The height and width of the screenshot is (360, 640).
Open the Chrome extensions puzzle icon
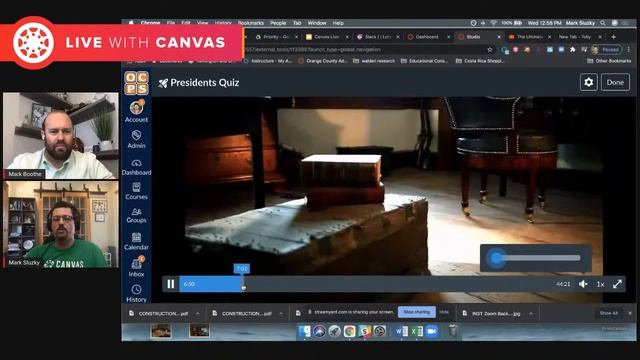(573, 49)
